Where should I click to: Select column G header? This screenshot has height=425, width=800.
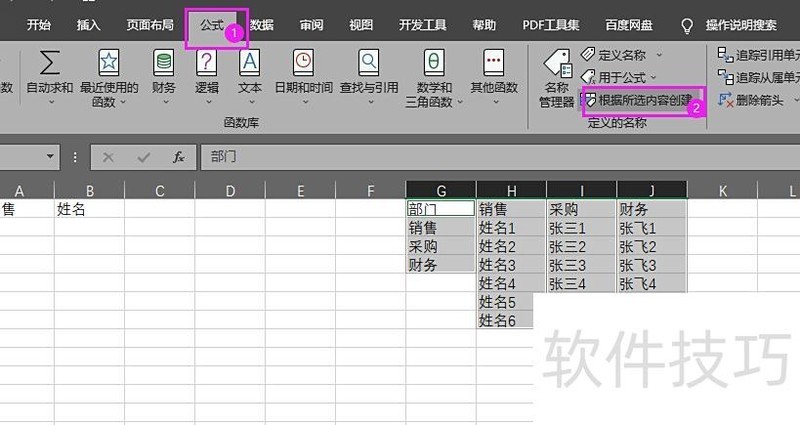click(x=441, y=191)
